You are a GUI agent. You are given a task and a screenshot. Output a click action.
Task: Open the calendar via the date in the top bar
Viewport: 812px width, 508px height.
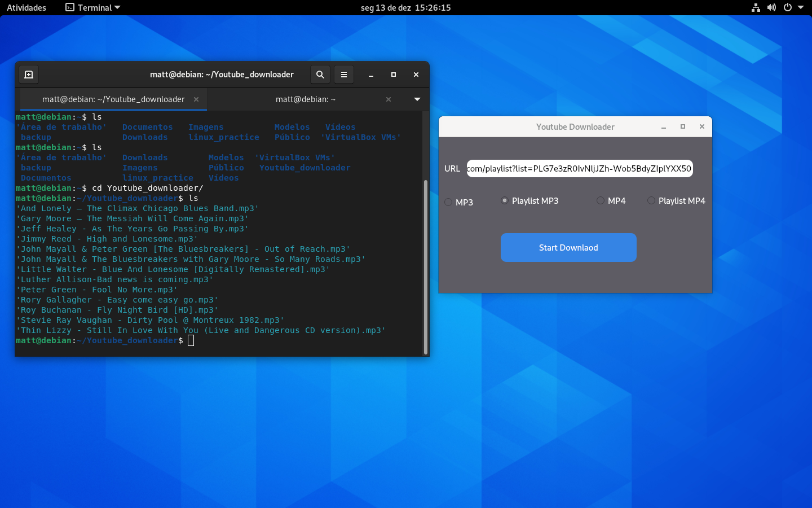coord(405,7)
